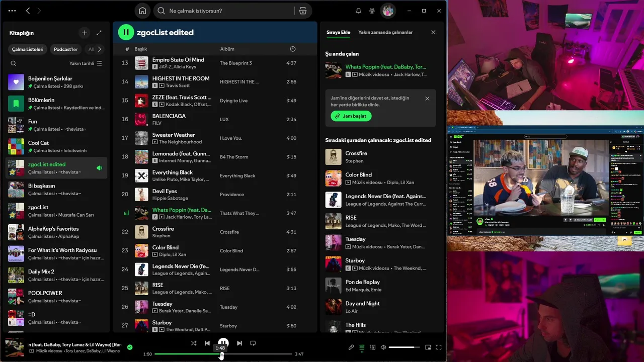
Task: Select the Sıraya Ekle tab
Action: click(x=338, y=32)
